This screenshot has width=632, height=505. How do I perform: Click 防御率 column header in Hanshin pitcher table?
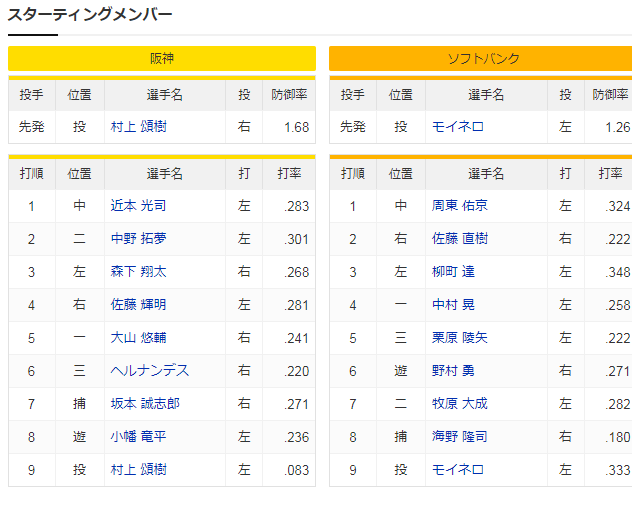tap(289, 95)
